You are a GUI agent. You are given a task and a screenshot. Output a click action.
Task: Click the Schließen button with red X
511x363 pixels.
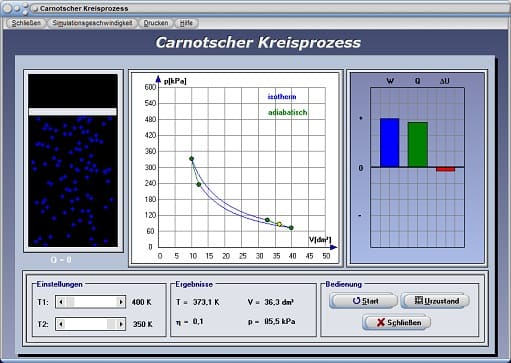click(397, 323)
